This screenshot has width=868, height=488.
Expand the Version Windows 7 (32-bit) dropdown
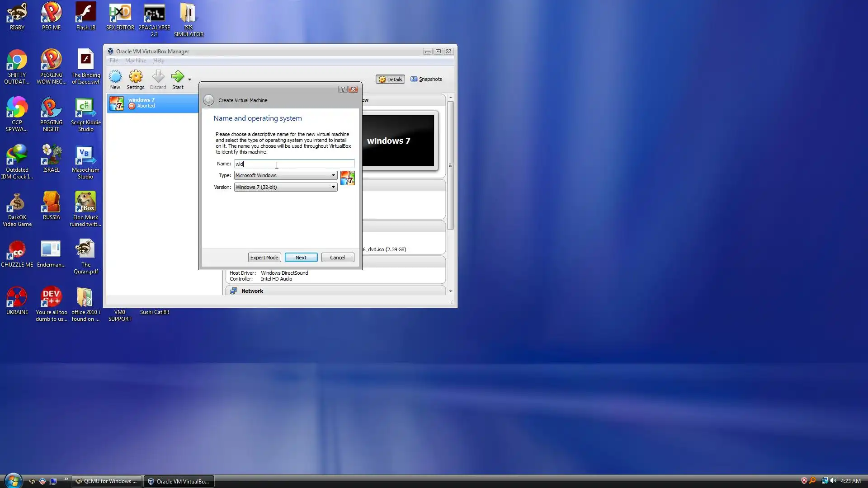pyautogui.click(x=285, y=187)
